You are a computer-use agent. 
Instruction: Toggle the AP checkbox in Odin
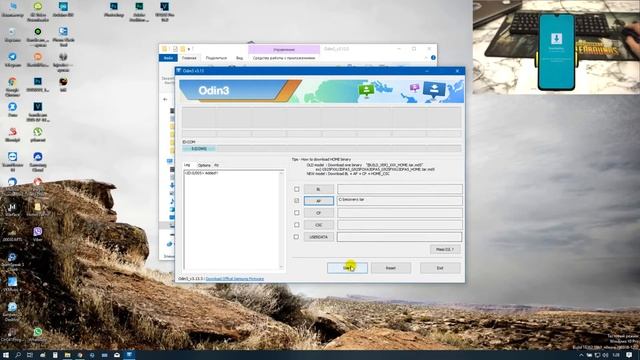click(297, 201)
